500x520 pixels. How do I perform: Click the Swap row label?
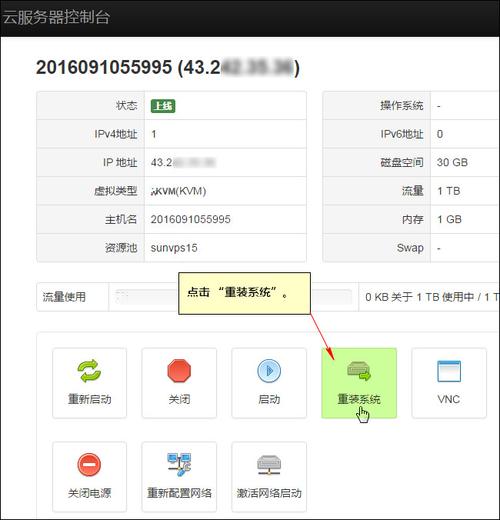(410, 248)
